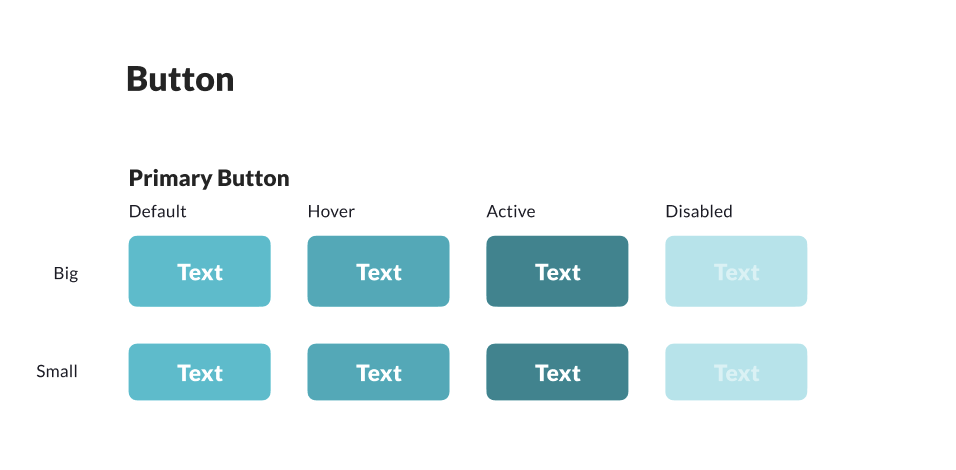Screen dimensions: 956x470
Task: Pick the palest teal swatch in the Small row
Action: coord(736,372)
